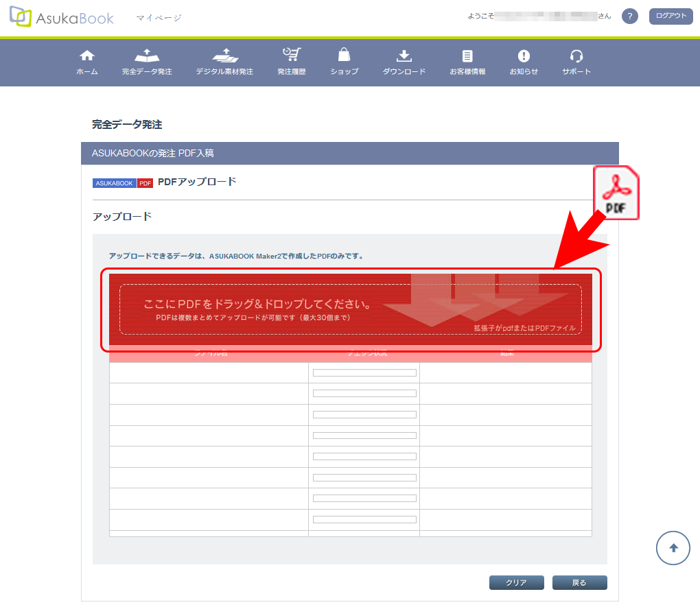Open the ダウンロード download icon
Screen dimensions: 700x607
point(404,56)
